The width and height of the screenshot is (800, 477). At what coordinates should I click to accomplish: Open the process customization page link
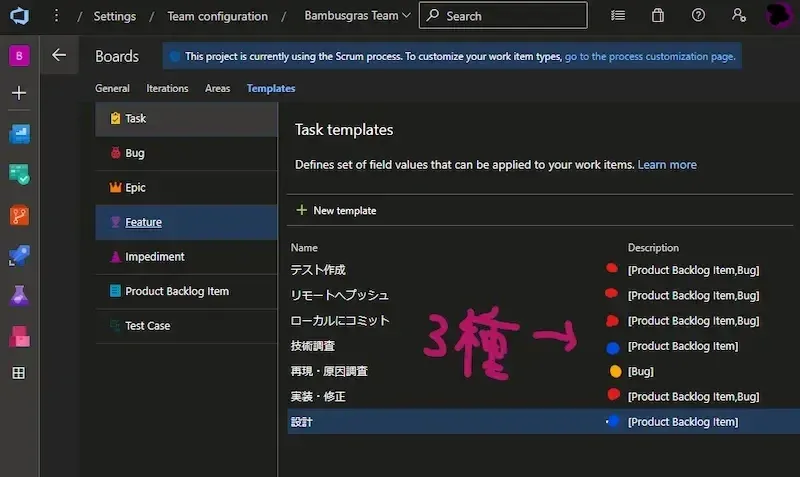(649, 57)
